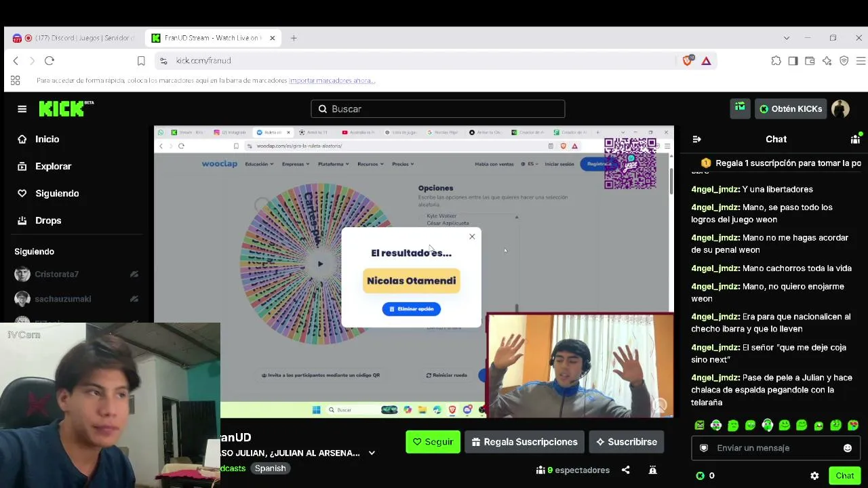
Task: Click the Regala 1 suscripción banner
Action: point(781,163)
